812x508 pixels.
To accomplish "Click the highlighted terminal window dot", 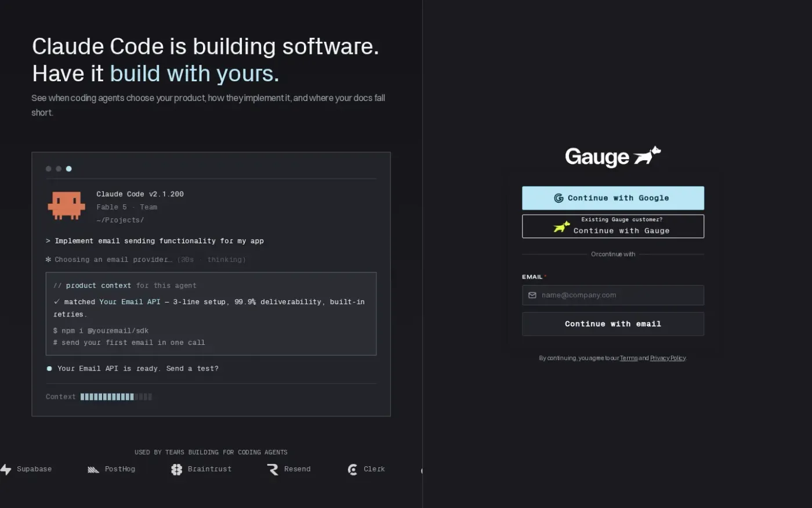I will click(x=68, y=169).
